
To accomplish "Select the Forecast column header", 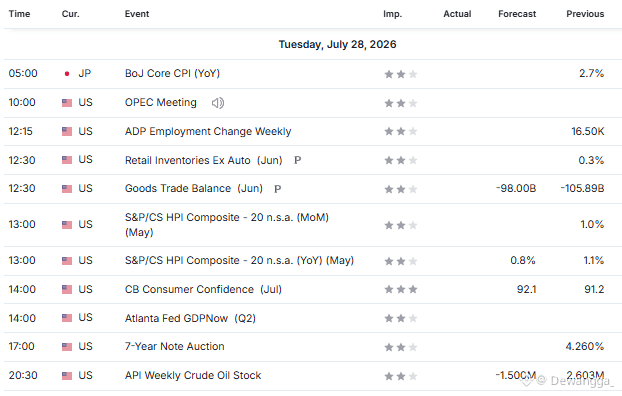I will (517, 14).
